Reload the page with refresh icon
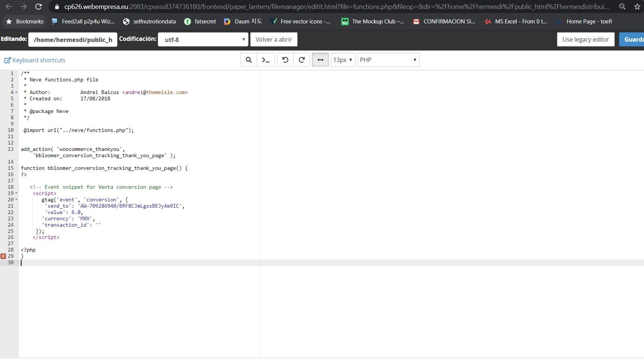Screen dimensions: 644x363 click(38, 7)
